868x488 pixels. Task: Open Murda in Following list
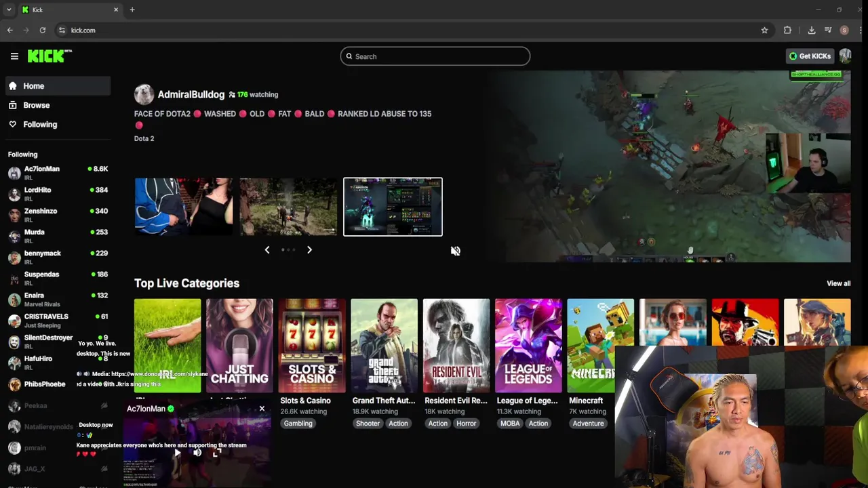[58, 236]
